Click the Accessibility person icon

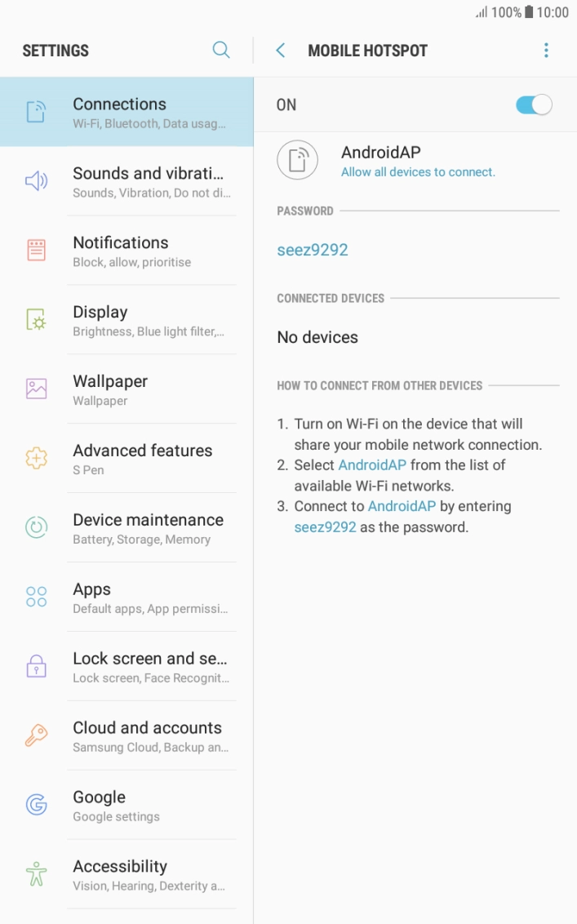click(x=35, y=874)
